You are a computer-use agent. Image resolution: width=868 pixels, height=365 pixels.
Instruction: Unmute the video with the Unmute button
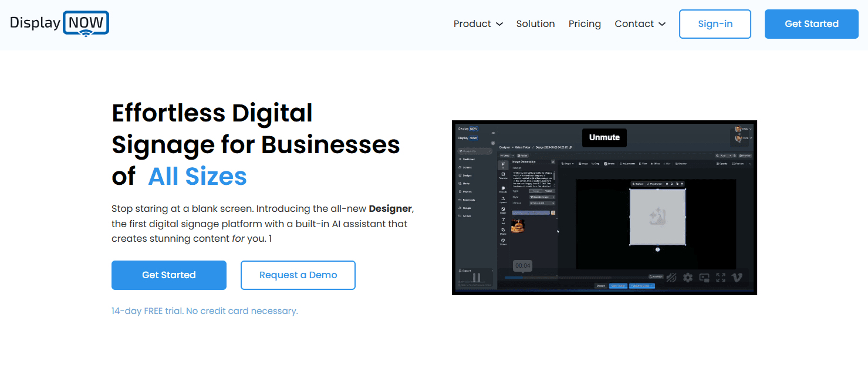tap(604, 137)
